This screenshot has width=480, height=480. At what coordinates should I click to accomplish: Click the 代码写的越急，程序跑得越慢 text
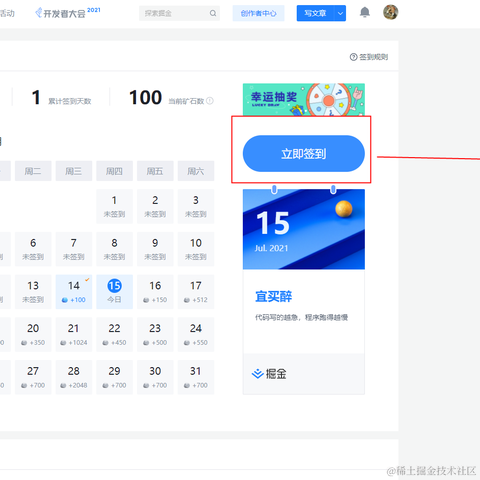point(301,317)
